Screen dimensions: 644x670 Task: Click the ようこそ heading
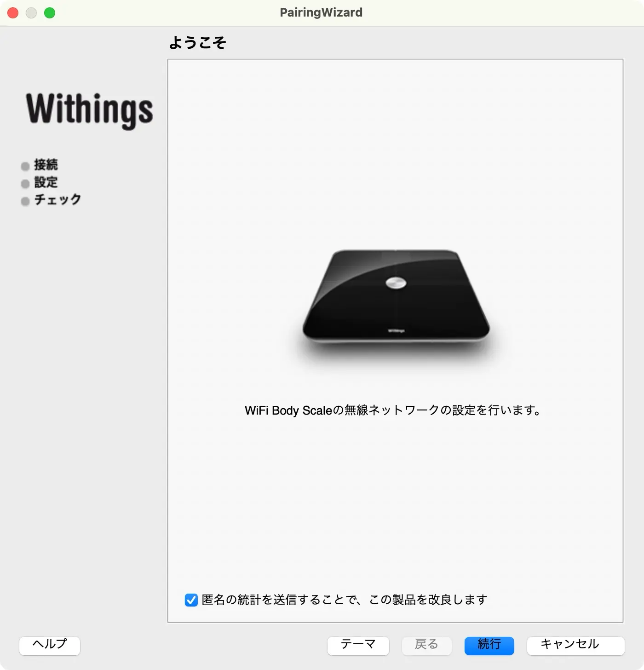(x=198, y=42)
